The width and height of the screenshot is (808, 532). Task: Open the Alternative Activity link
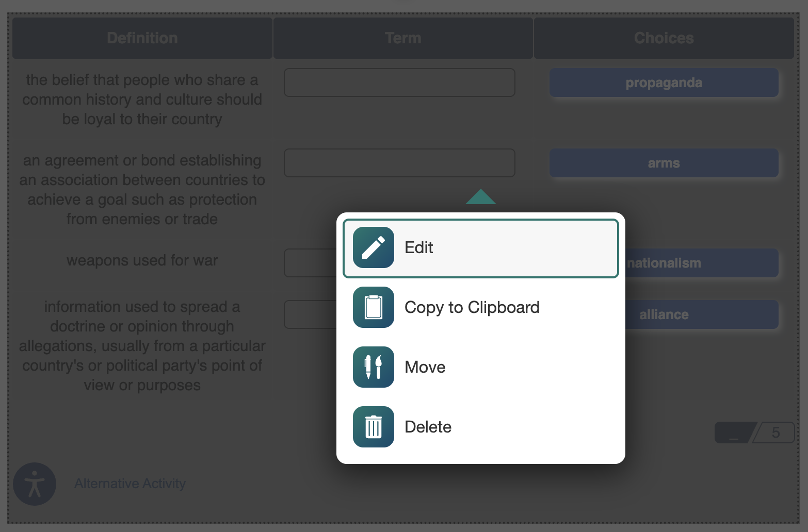click(x=130, y=484)
